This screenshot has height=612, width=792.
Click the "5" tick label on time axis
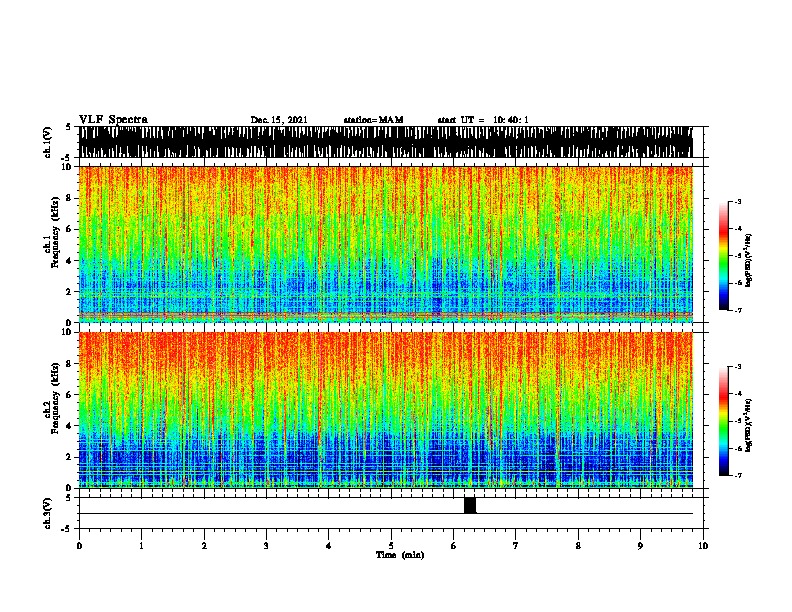391,546
